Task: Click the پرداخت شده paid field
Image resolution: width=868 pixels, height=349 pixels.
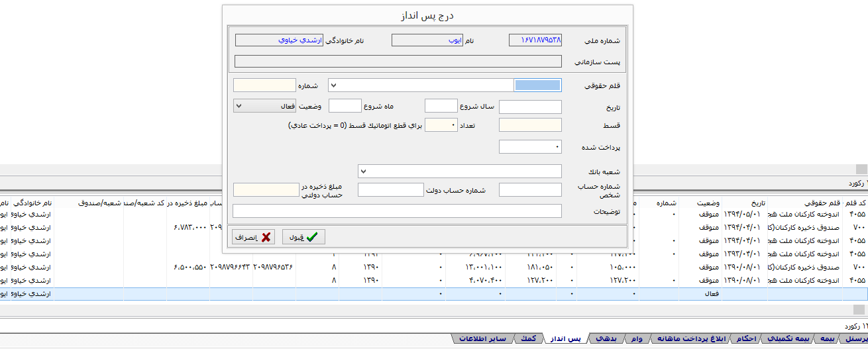Action: tap(530, 146)
